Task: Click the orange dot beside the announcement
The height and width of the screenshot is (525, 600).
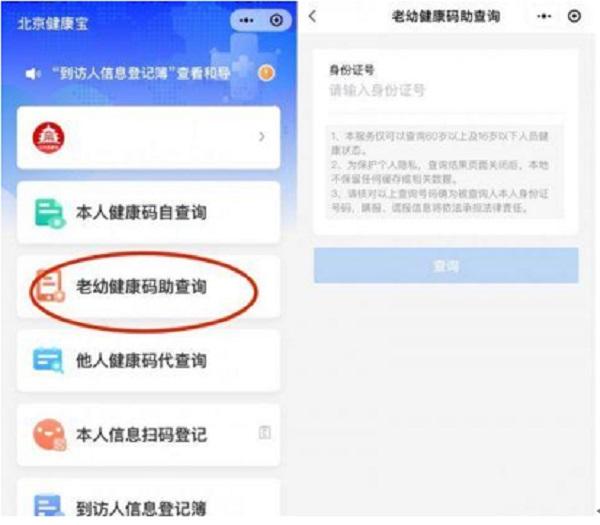Action: tap(266, 73)
